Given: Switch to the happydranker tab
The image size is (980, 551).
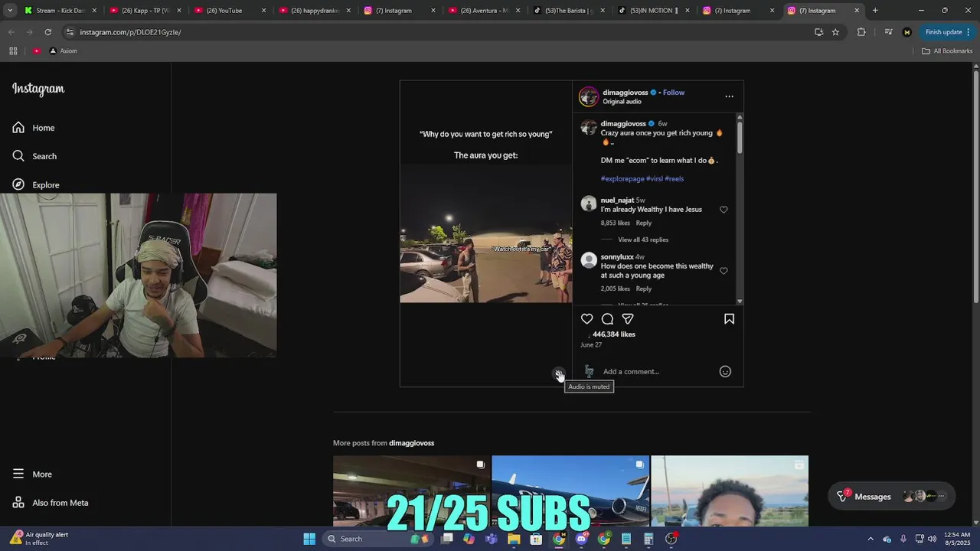Looking at the screenshot, I should 314,11.
